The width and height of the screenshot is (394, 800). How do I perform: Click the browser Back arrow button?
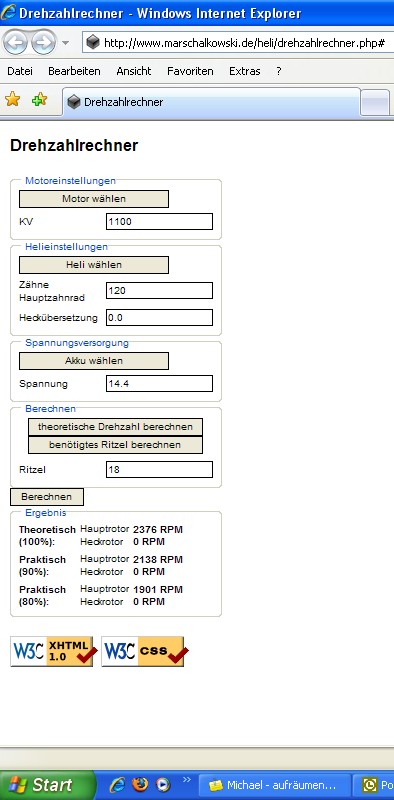pyautogui.click(x=16, y=42)
